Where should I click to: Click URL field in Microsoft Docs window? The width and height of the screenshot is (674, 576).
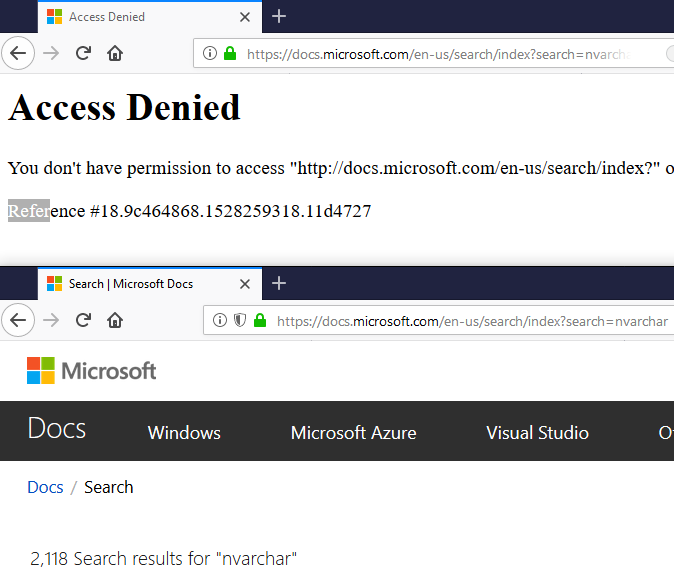pos(438,321)
